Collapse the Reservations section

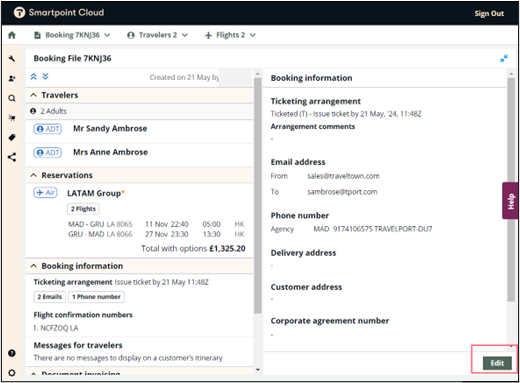pyautogui.click(x=33, y=175)
